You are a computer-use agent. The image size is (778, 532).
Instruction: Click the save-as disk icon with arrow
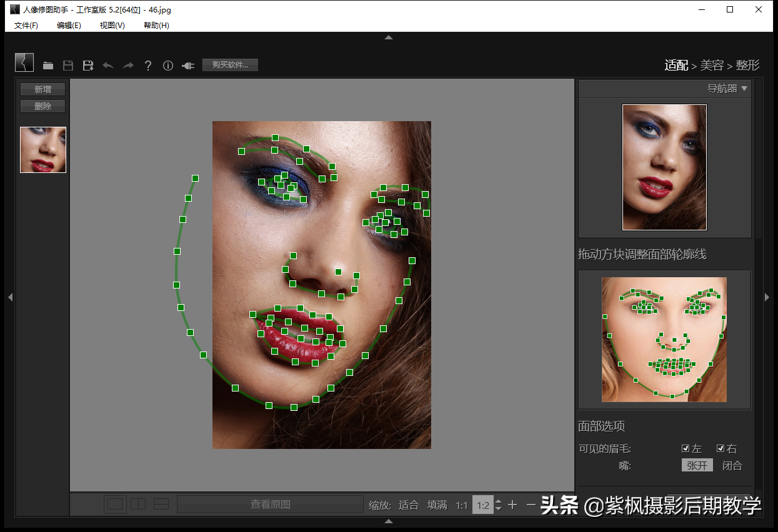[88, 66]
